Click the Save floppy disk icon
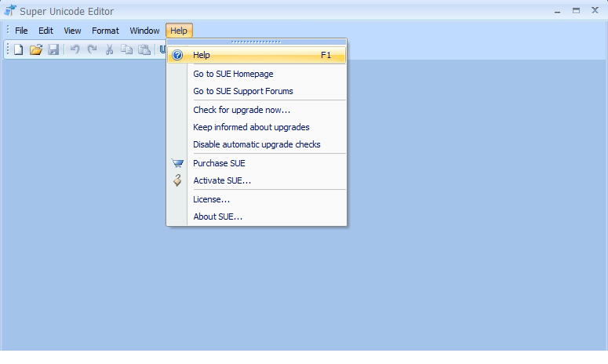608x364 pixels. click(x=53, y=49)
